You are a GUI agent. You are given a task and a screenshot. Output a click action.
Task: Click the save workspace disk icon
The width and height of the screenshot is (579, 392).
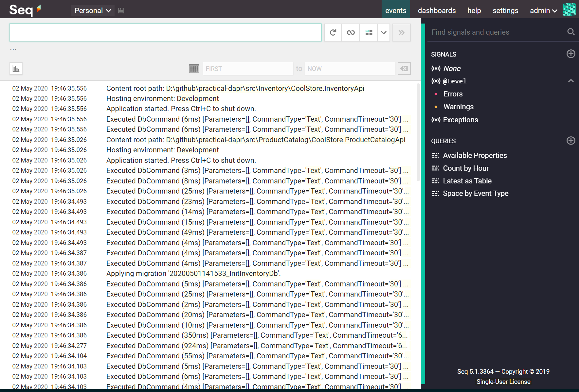(x=121, y=10)
